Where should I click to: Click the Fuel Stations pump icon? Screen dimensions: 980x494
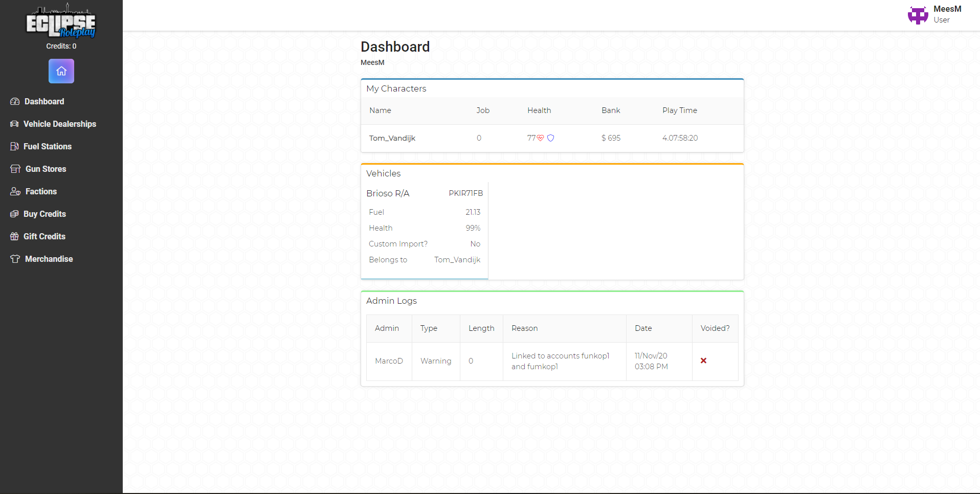point(14,146)
